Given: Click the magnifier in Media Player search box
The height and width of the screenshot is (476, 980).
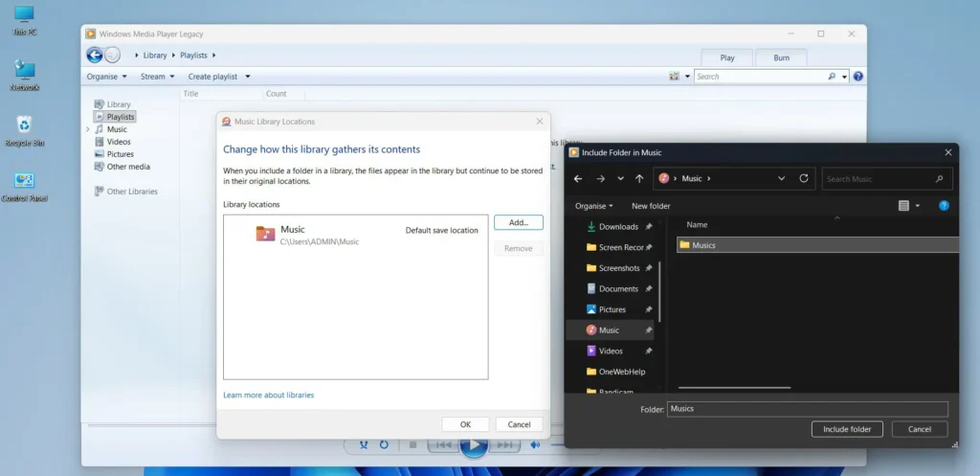Looking at the screenshot, I should pyautogui.click(x=832, y=77).
